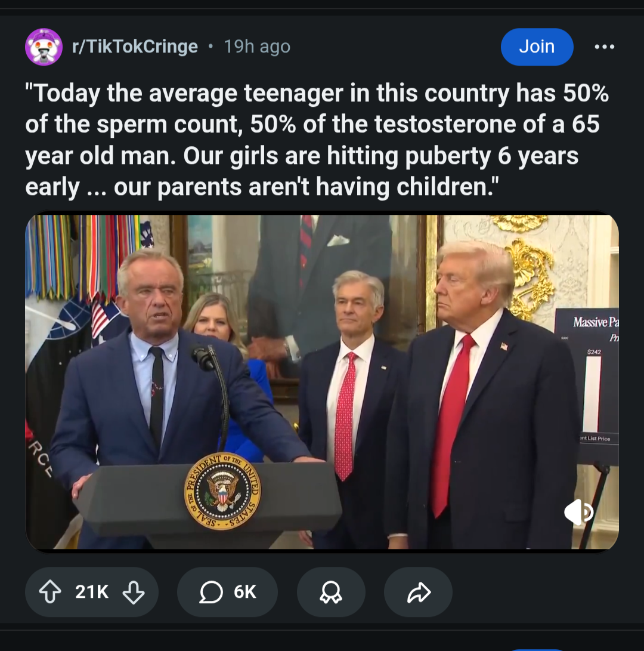Tap the r/TikTokCringe subreddit name
This screenshot has height=651, width=644.
[135, 47]
